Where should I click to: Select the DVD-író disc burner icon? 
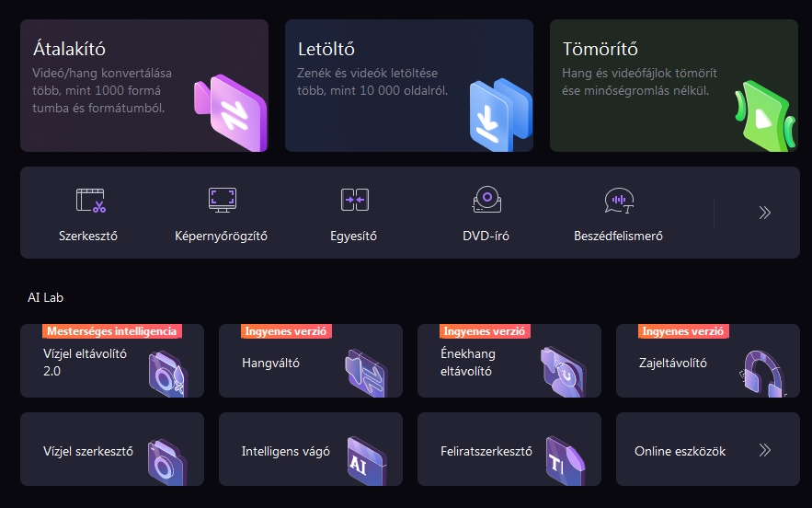(x=486, y=200)
